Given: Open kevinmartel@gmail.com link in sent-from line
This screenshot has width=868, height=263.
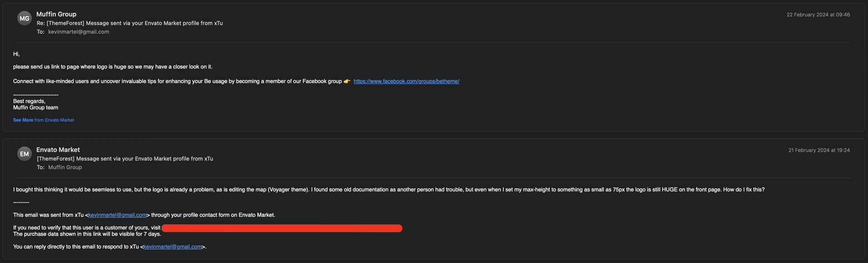Looking at the screenshot, I should pos(117,215).
